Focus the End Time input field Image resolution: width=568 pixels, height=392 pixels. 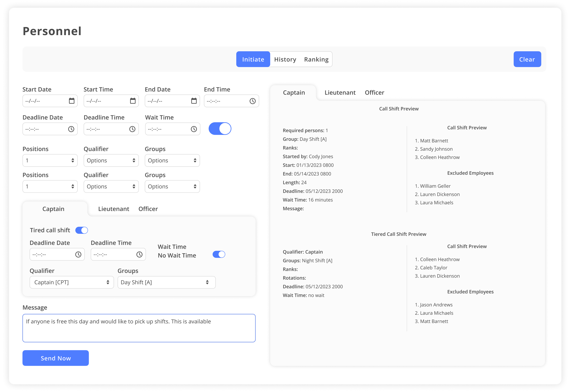231,101
